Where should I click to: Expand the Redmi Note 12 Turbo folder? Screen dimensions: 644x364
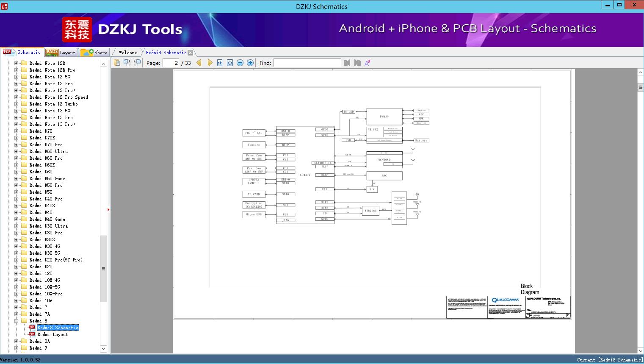coord(17,104)
